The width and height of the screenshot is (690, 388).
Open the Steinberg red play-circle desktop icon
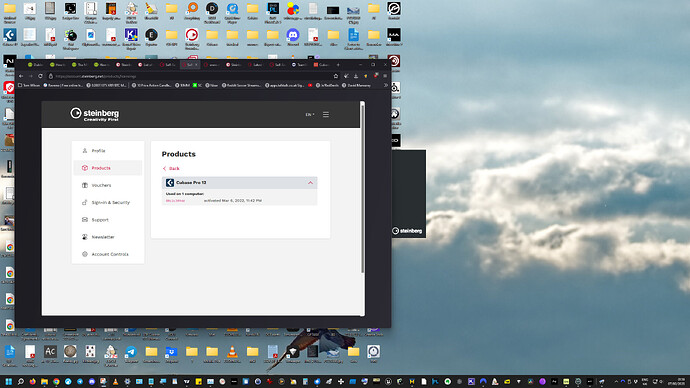(x=191, y=37)
